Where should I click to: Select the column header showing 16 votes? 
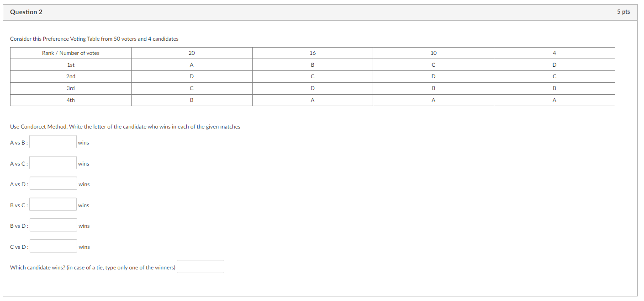click(312, 53)
